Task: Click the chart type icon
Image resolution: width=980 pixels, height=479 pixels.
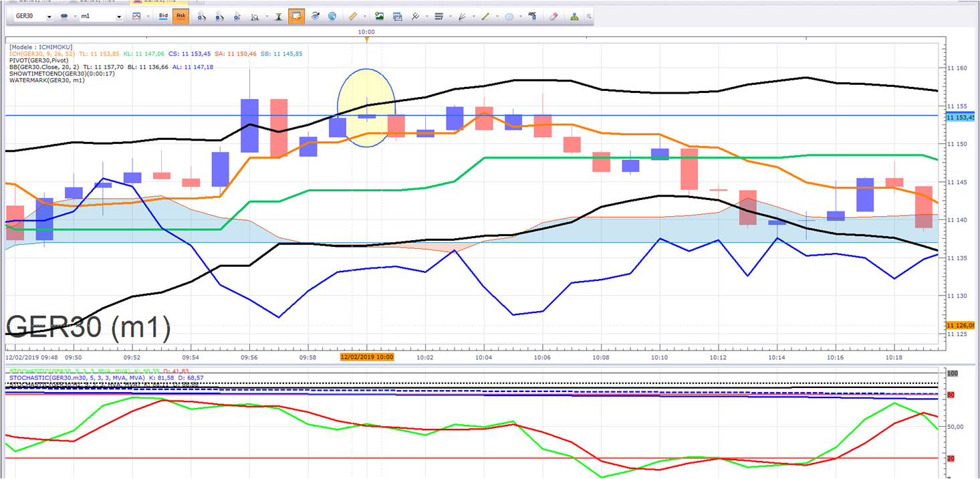Action: [x=136, y=16]
